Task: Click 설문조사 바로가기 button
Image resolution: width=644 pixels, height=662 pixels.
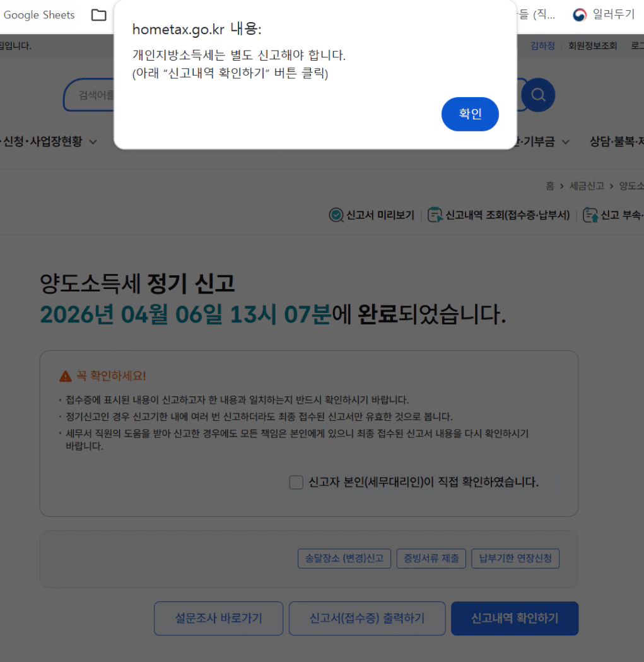Action: click(x=219, y=618)
